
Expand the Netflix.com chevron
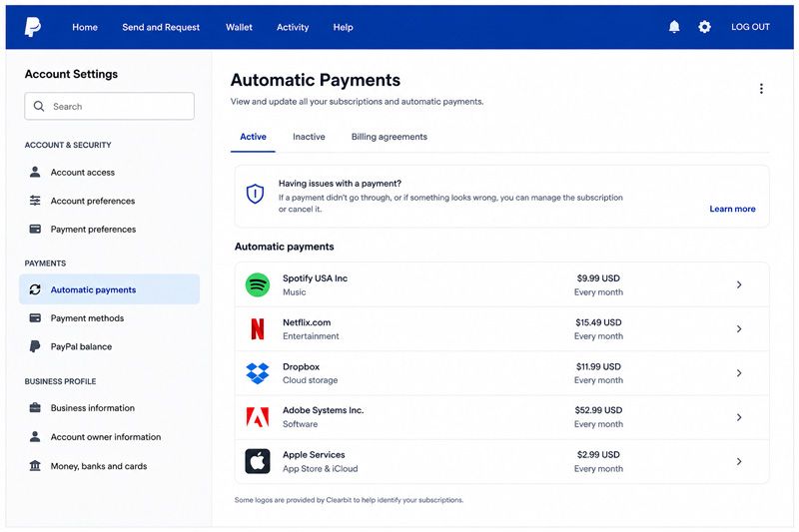click(739, 328)
